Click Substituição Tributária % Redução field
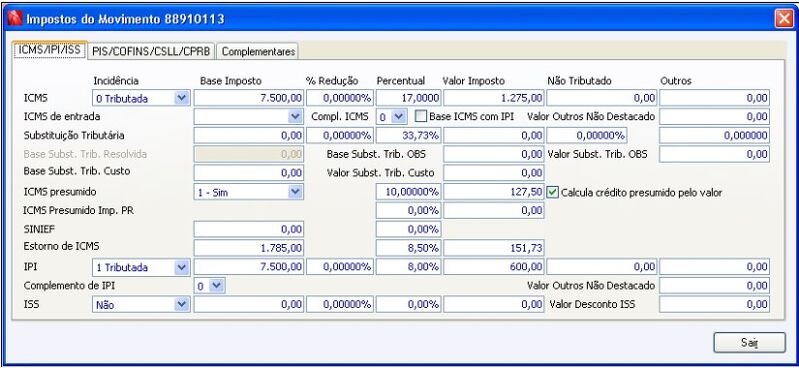Screen dimensions: 799x368 pyautogui.click(x=340, y=136)
